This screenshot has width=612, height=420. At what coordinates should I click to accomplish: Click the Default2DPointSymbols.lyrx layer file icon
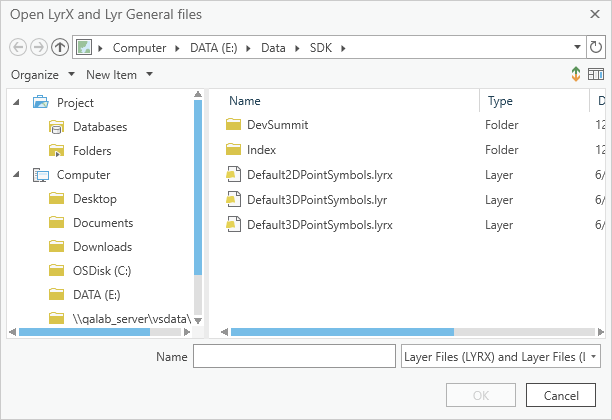(x=233, y=174)
